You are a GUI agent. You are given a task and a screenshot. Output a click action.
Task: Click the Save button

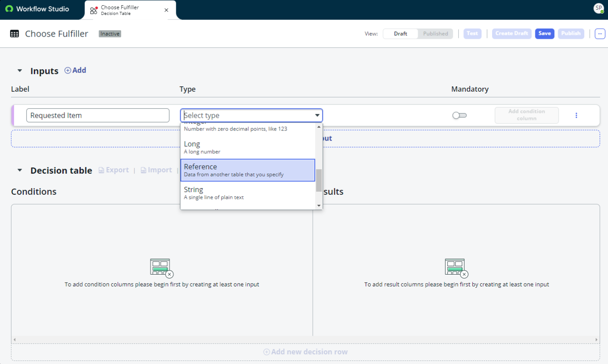tap(545, 33)
